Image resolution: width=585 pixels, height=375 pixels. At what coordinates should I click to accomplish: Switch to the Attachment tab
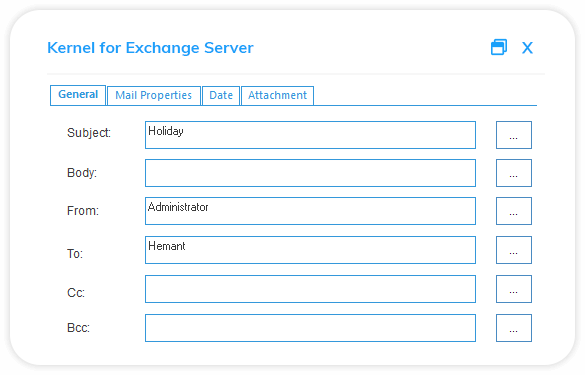coord(277,96)
